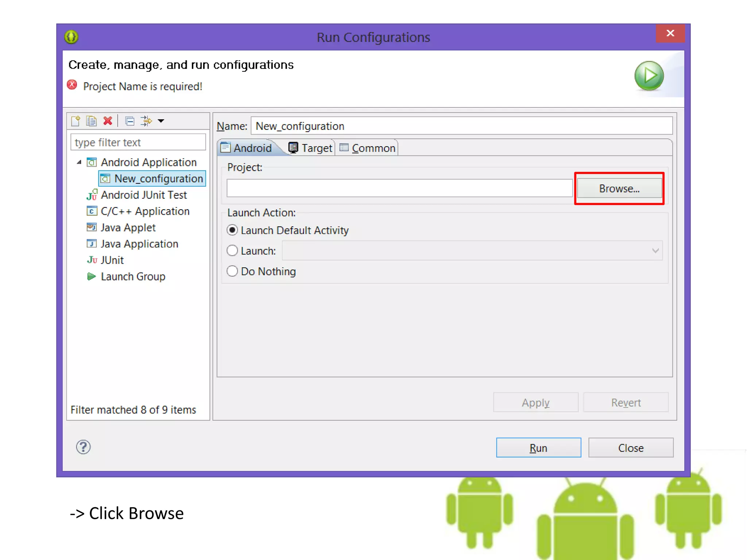Choose the Do Nothing radio option
This screenshot has width=747, height=560.
pyautogui.click(x=232, y=271)
